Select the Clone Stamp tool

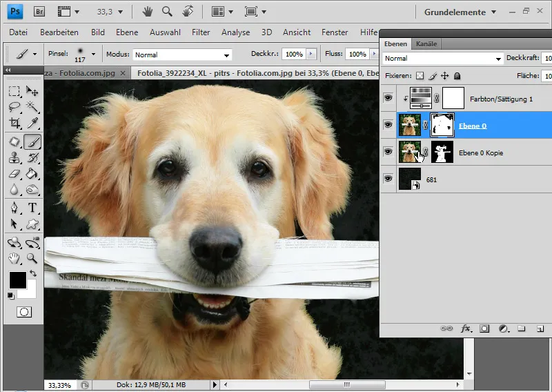coord(14,158)
